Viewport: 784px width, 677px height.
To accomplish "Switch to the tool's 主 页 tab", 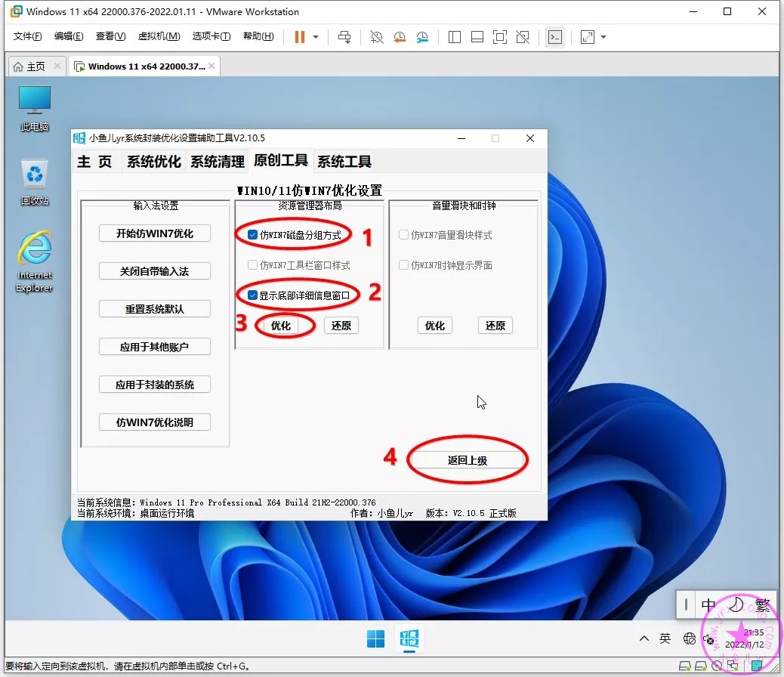I will (94, 161).
